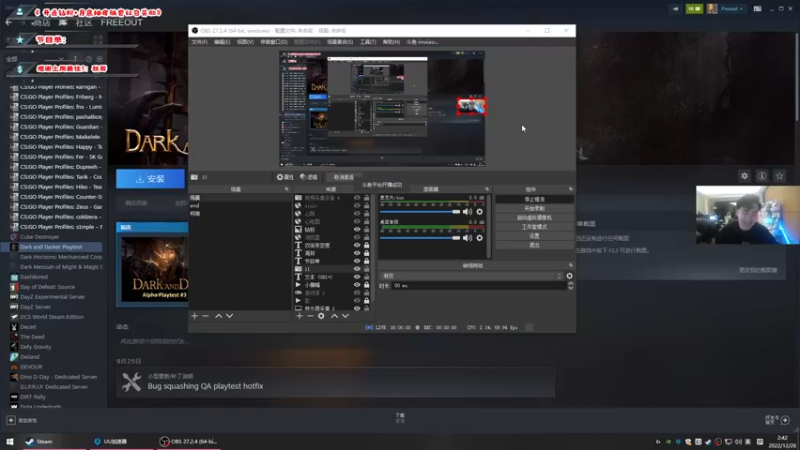This screenshot has width=800, height=450.
Task: Mute the 麦克风/Aux speaker icon
Action: [x=467, y=212]
